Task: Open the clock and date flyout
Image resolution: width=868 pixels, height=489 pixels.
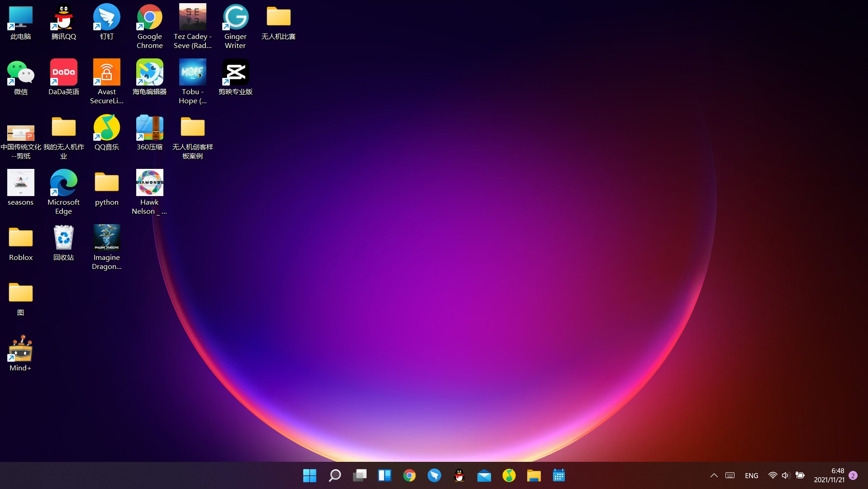Action: [829, 475]
